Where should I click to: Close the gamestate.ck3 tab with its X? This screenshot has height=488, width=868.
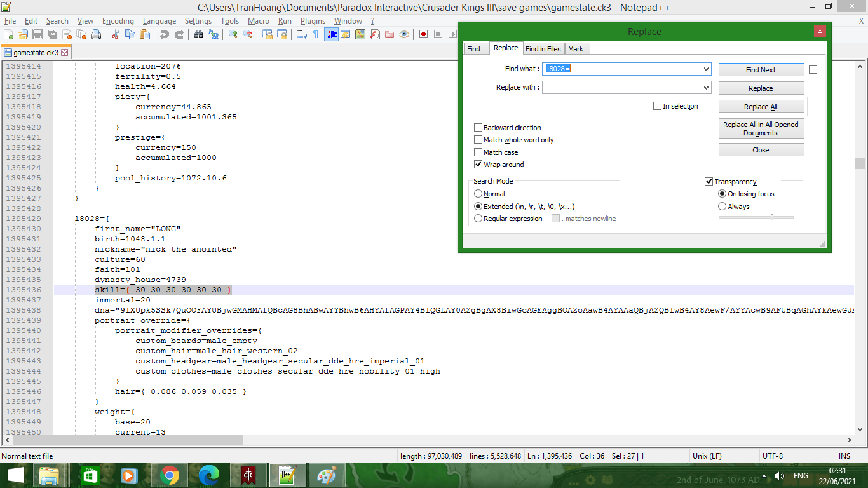tap(65, 53)
